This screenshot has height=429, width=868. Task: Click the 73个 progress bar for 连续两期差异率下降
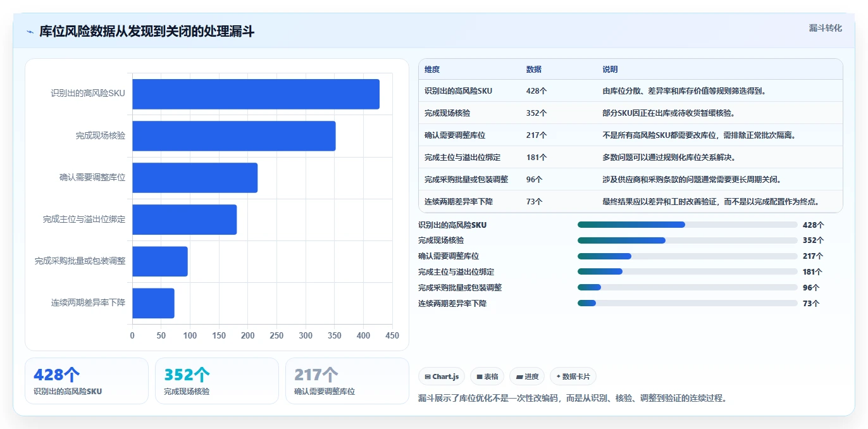pyautogui.click(x=688, y=303)
